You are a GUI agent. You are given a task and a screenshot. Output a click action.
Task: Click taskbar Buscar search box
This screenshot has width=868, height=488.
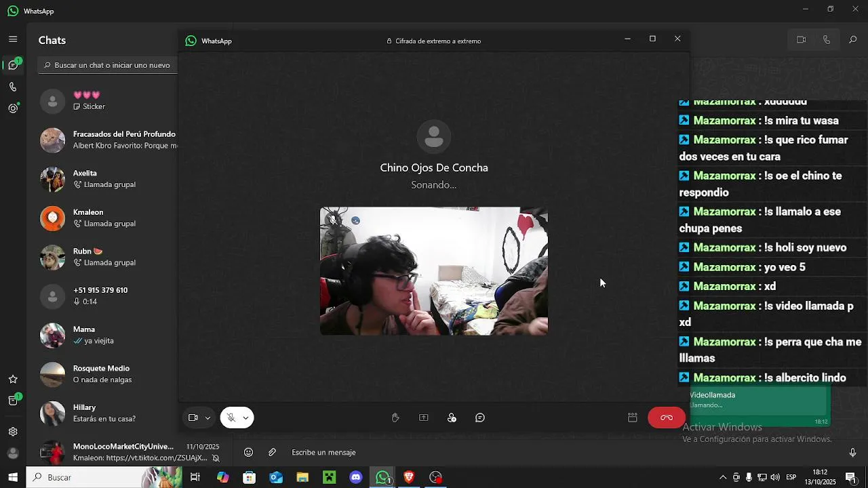(x=104, y=477)
